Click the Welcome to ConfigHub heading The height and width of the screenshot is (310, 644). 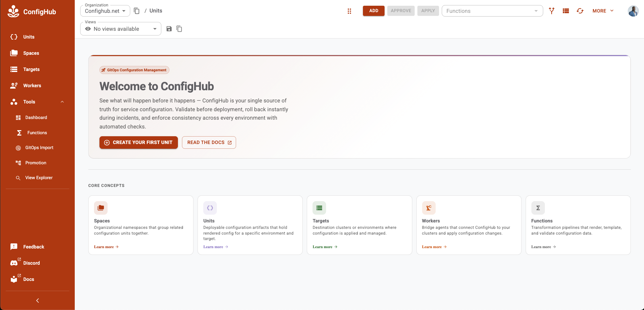point(157,86)
